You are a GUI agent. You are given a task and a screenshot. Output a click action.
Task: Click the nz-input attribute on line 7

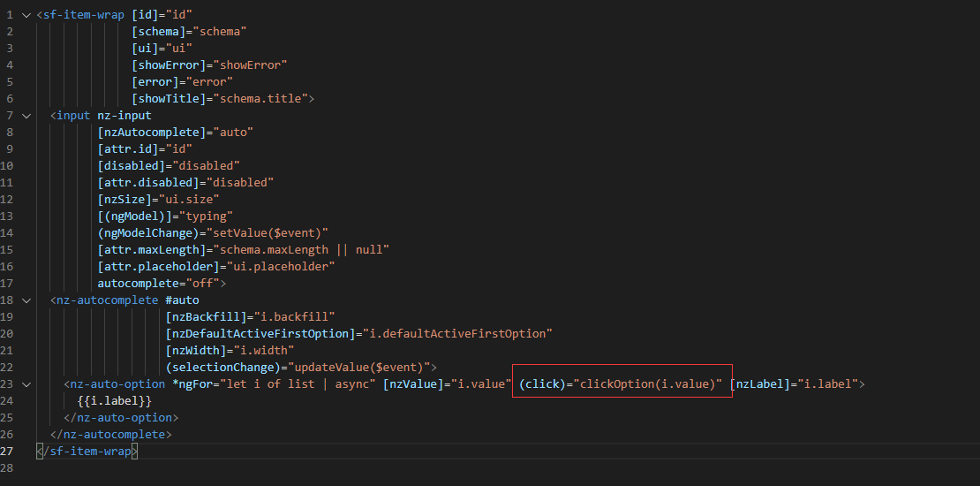tap(124, 115)
